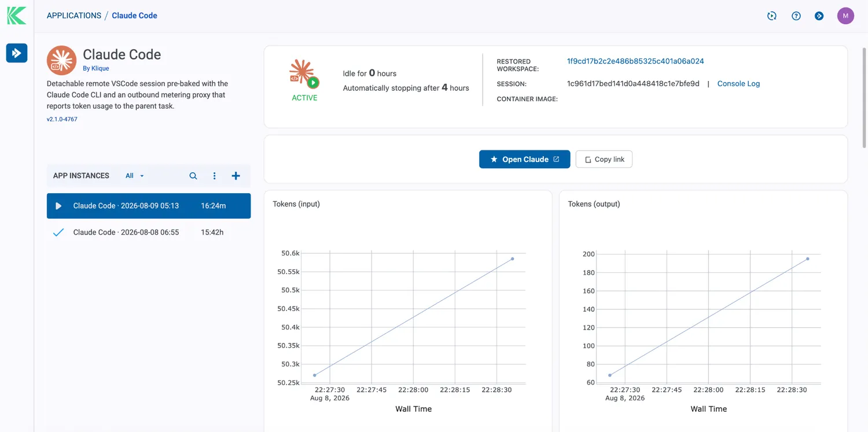This screenshot has height=432, width=868.
Task: Click the page vertical scrollbar
Action: coord(865,98)
